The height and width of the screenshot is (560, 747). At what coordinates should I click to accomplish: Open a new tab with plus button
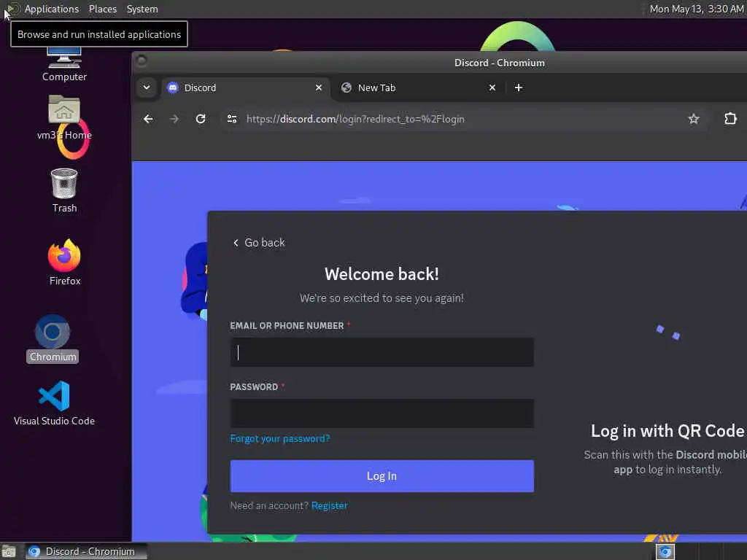tap(519, 87)
